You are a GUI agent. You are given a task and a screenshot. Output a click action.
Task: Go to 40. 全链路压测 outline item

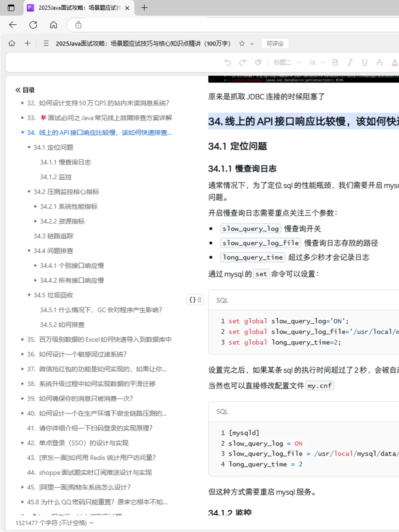[97, 413]
